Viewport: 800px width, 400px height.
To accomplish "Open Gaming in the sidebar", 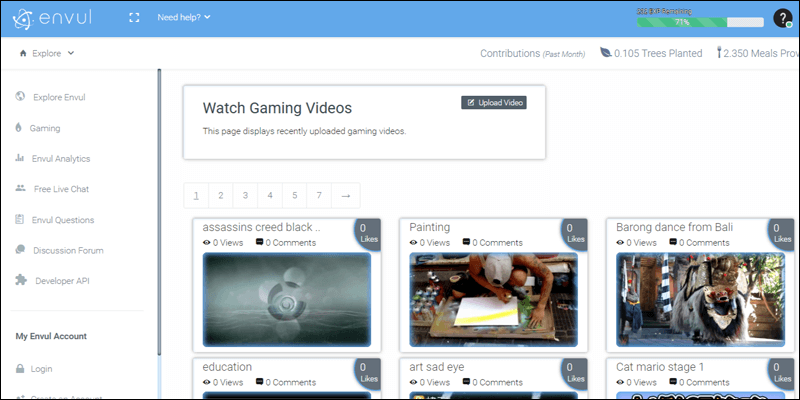I will [45, 128].
